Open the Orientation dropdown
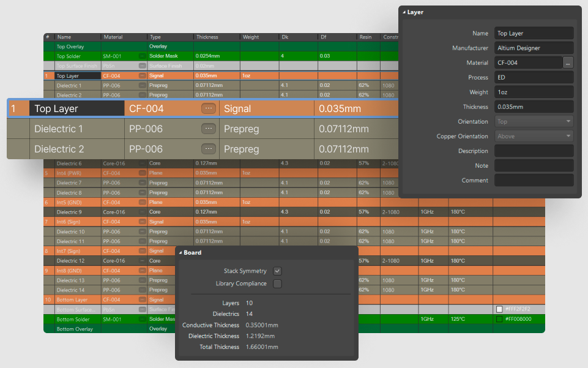Screen dimensions: 588x368 pos(534,121)
